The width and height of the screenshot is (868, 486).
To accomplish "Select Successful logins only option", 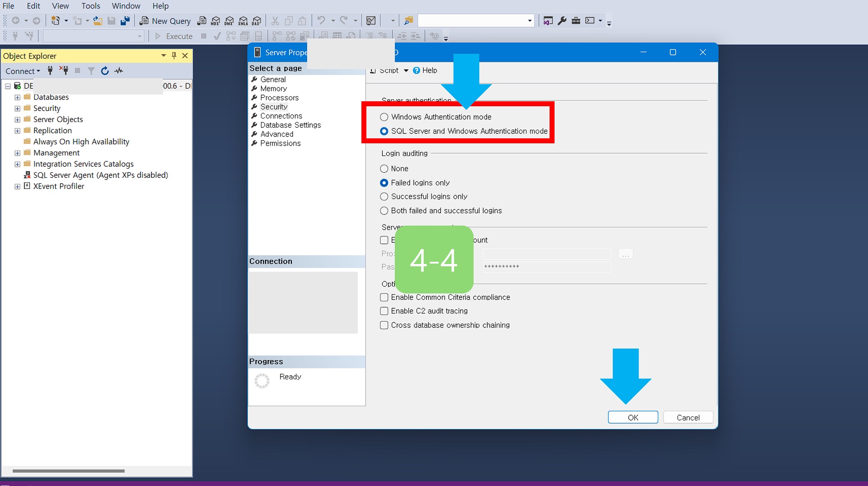I will [x=384, y=197].
